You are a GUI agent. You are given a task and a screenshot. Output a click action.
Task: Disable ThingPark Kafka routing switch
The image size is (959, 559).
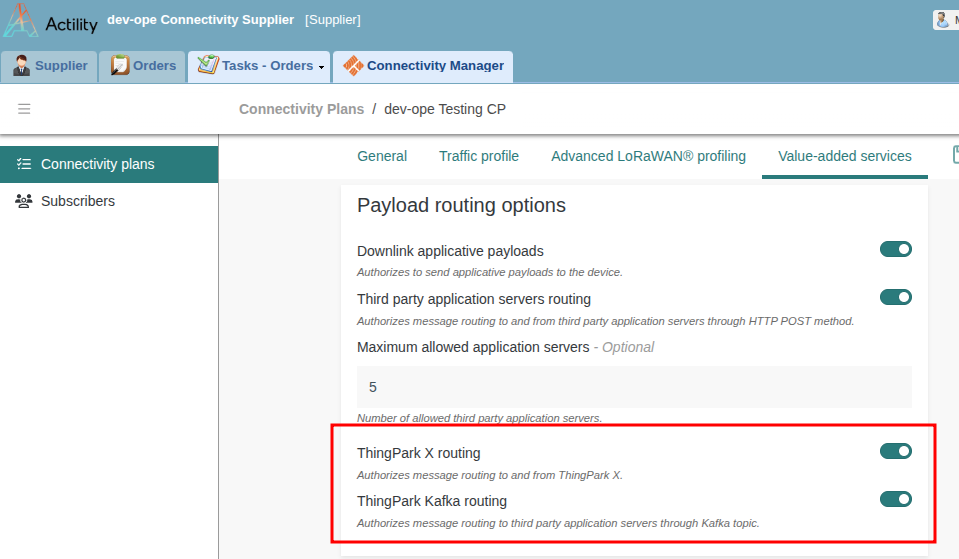[896, 499]
